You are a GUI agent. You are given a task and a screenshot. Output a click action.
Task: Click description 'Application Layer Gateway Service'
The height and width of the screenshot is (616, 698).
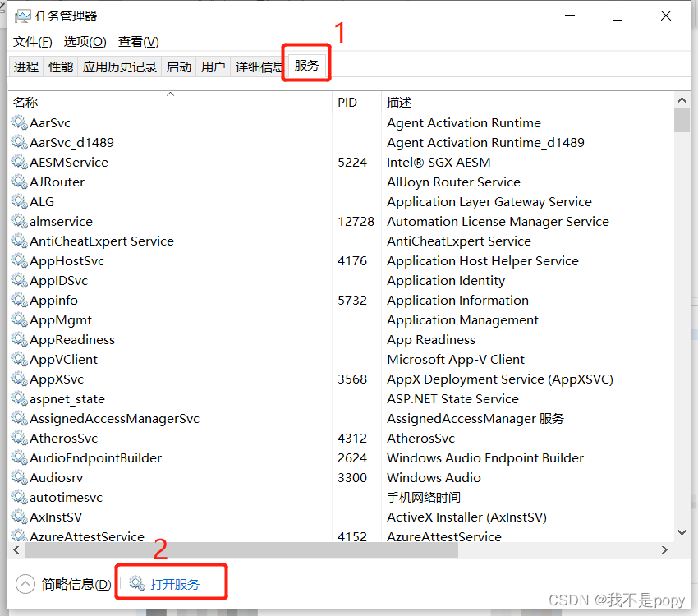489,201
